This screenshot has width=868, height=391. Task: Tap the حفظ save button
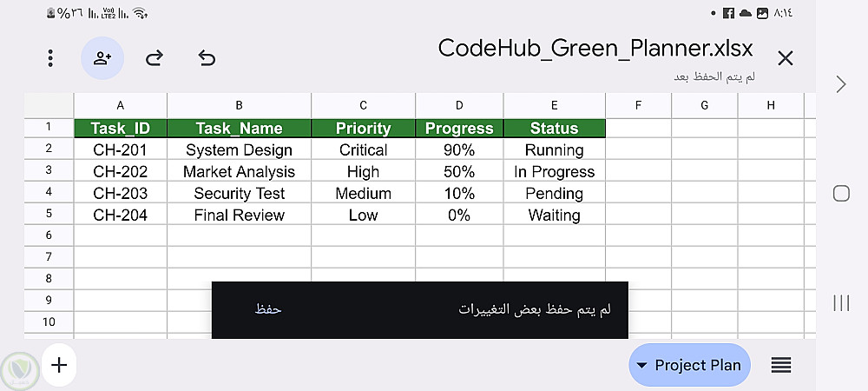point(268,309)
